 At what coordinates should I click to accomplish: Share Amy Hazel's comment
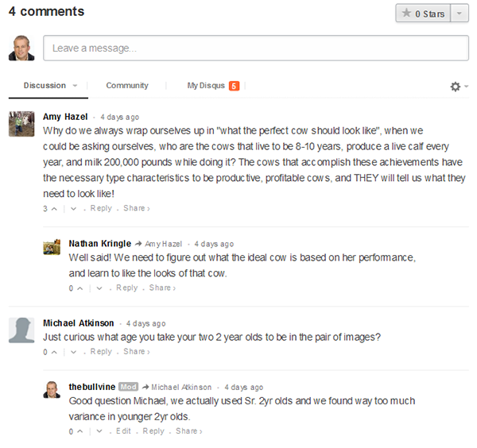pyautogui.click(x=135, y=209)
